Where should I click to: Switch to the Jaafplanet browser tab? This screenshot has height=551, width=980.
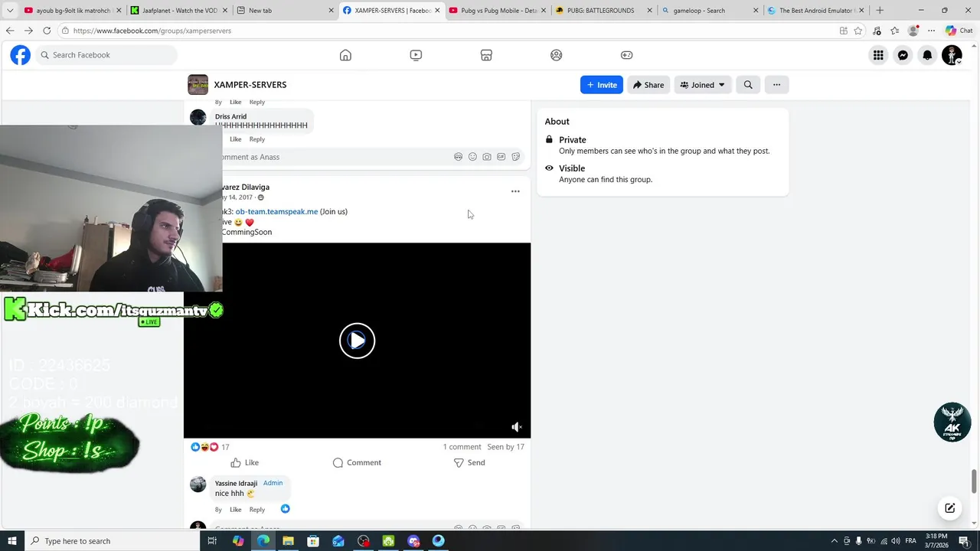point(177,11)
